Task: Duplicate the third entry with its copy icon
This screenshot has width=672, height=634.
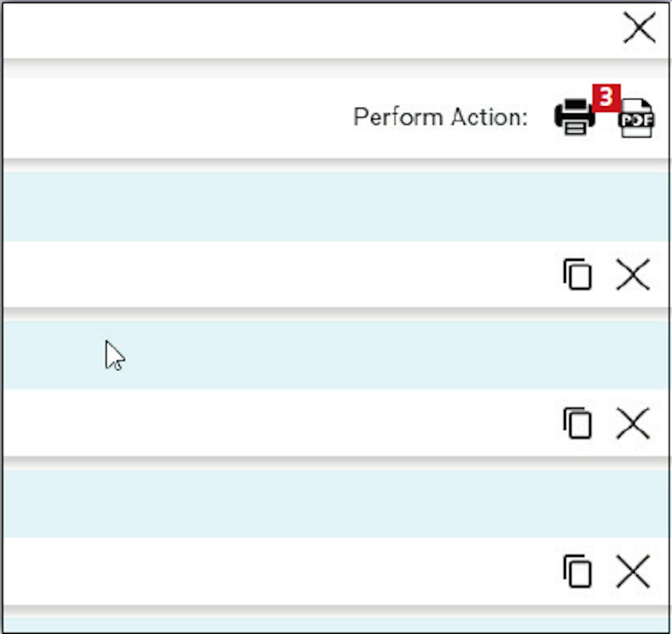Action: [x=577, y=571]
